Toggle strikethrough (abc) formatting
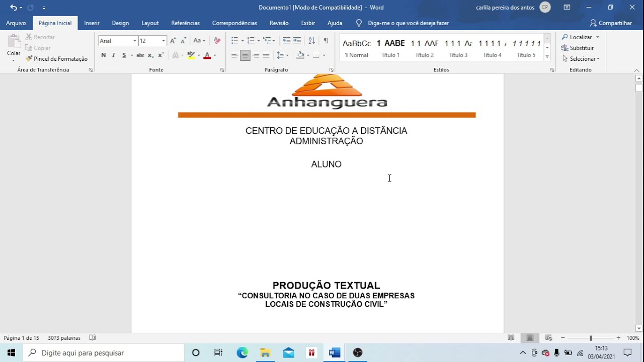The height and width of the screenshot is (362, 644). (x=140, y=55)
